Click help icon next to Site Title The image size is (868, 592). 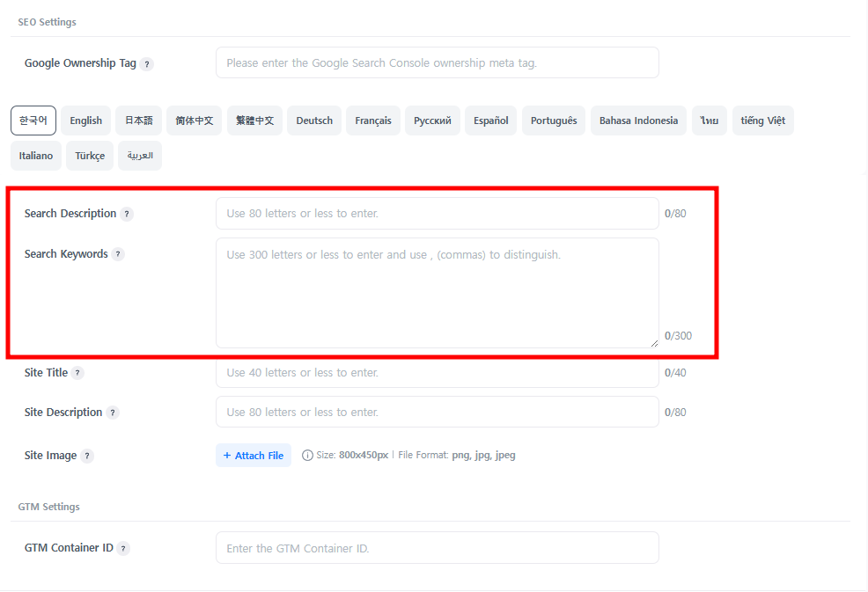[77, 373]
